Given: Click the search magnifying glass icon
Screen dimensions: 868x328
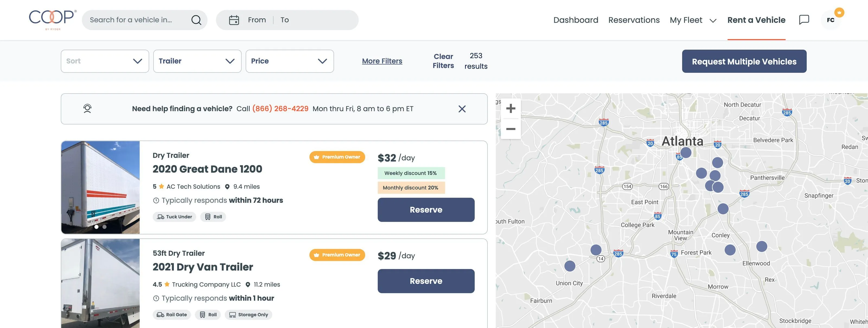Looking at the screenshot, I should 196,20.
